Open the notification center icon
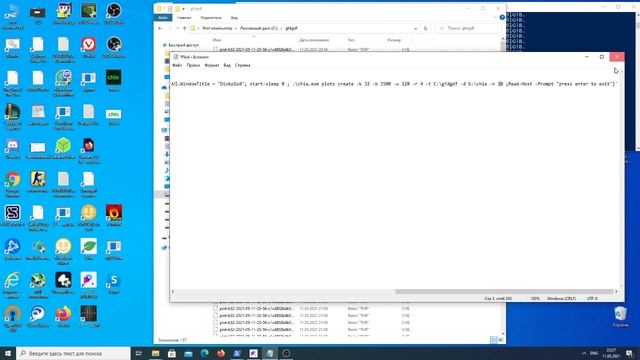This screenshot has width=640, height=360. tap(630, 353)
